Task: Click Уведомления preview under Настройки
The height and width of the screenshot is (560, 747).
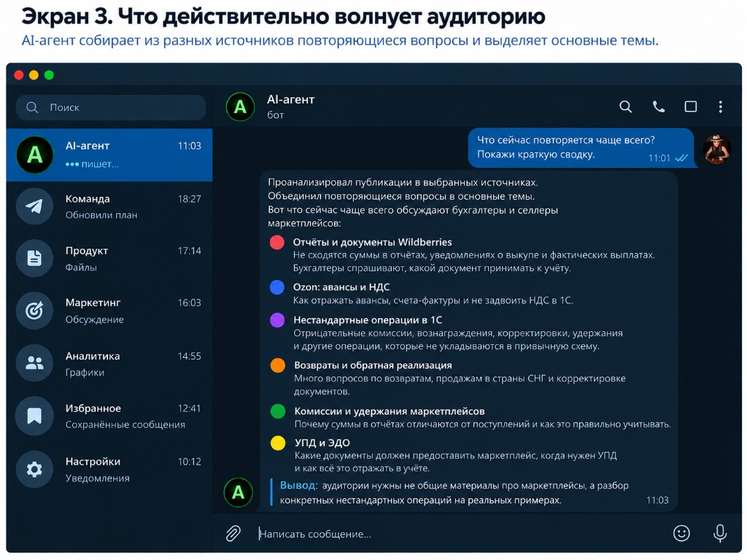Action: [x=97, y=478]
